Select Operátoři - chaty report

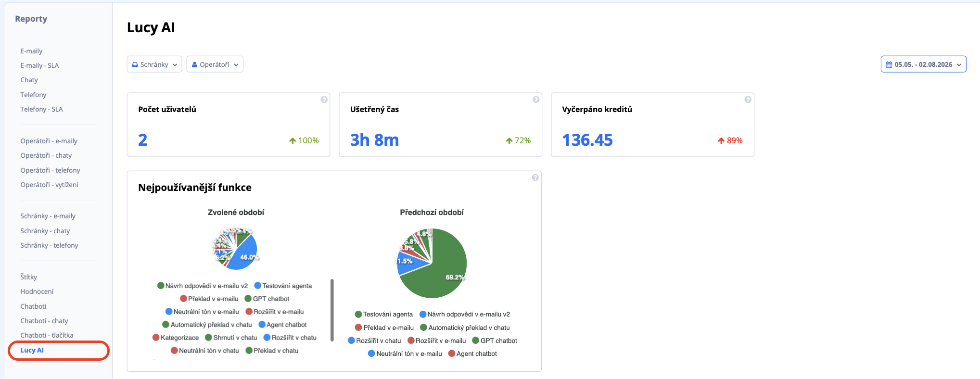(46, 155)
